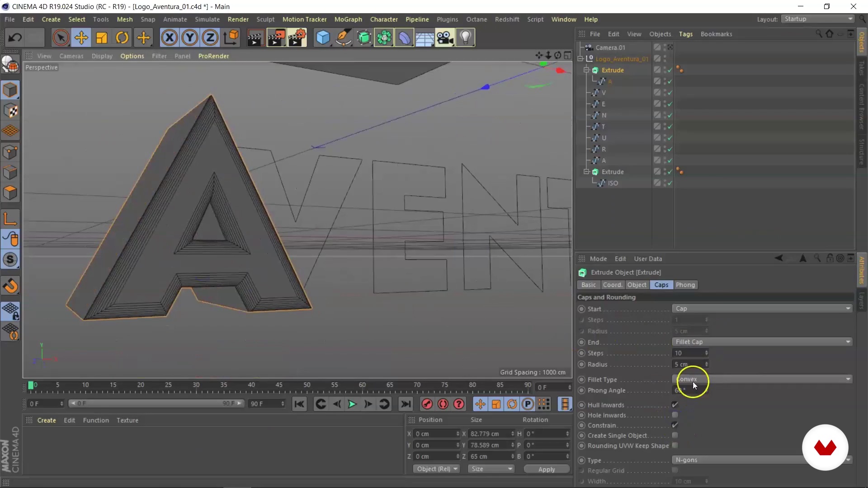Click the Undo arrow icon
This screenshot has height=488, width=868.
15,38
